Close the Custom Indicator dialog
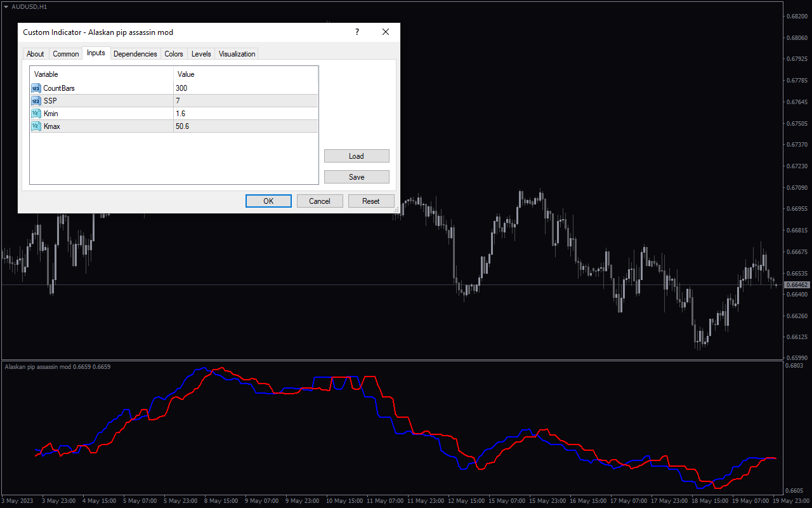 coord(386,32)
